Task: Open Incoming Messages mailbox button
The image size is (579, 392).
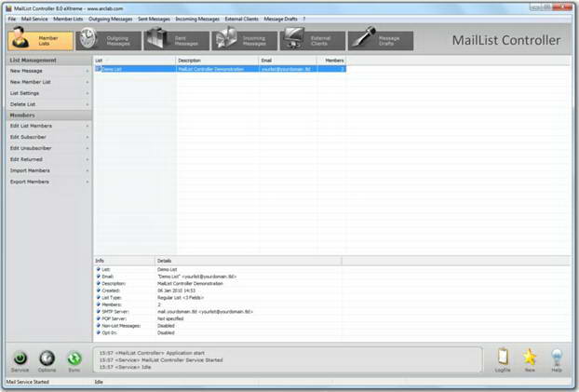Action: 245,40
